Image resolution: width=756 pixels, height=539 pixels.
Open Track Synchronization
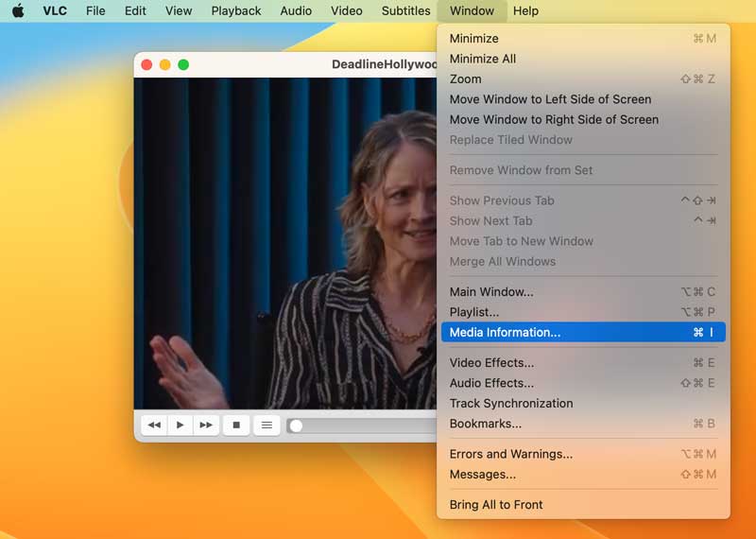coord(511,404)
